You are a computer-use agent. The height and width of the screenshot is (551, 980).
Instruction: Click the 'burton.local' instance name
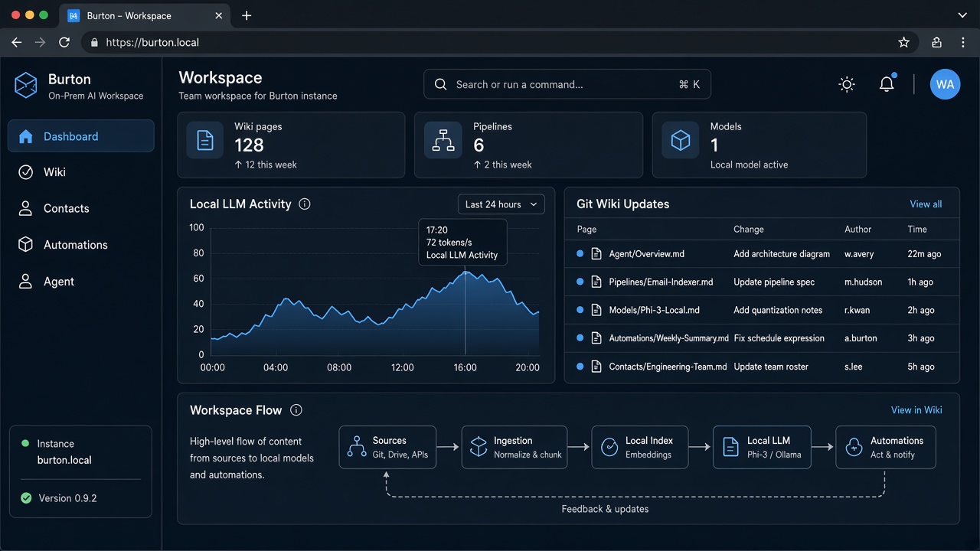pyautogui.click(x=64, y=460)
